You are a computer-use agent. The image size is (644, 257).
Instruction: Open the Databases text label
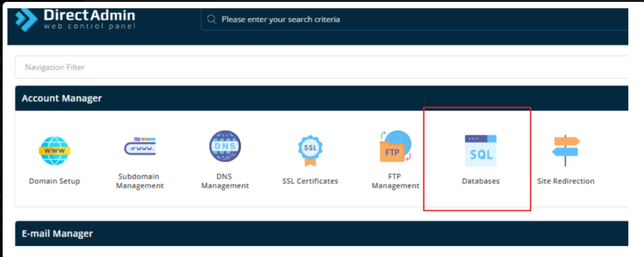tap(480, 181)
